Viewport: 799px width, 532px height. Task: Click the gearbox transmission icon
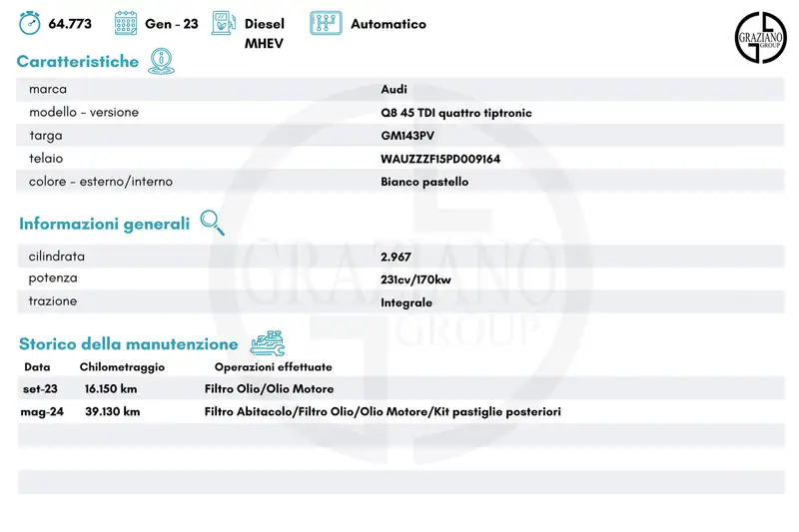coord(326,23)
